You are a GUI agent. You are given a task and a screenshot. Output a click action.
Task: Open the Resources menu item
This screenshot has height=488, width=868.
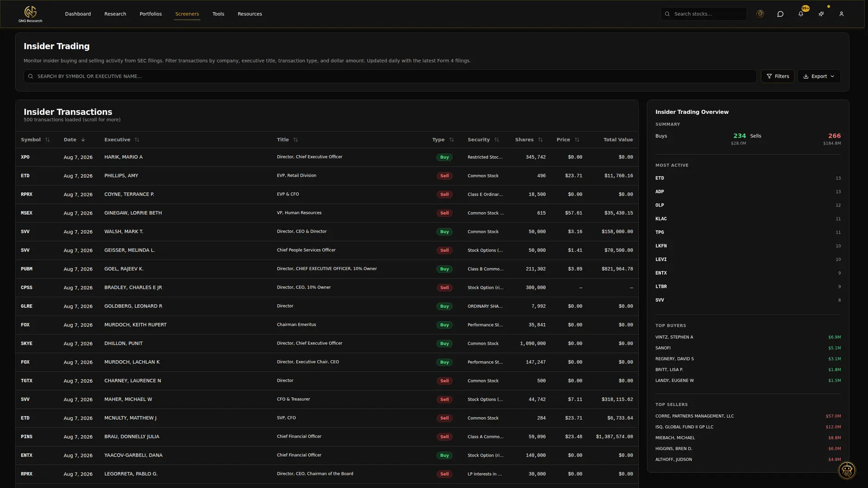pyautogui.click(x=250, y=14)
